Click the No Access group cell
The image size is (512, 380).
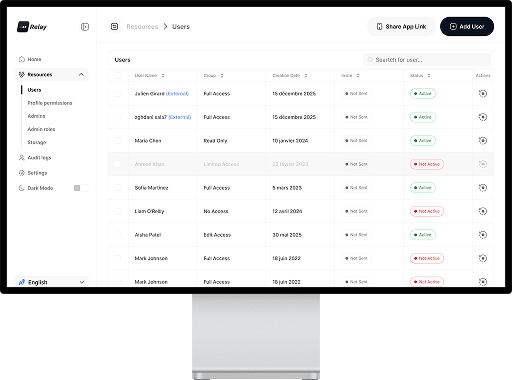(x=216, y=211)
